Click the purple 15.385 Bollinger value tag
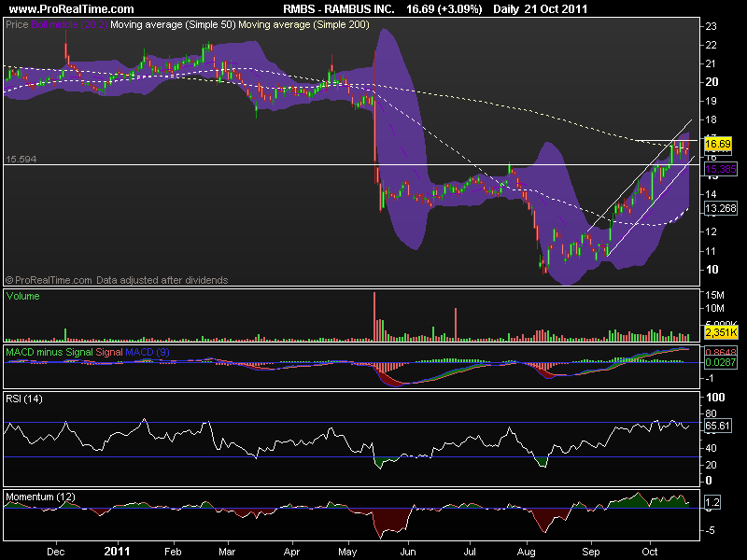Viewport: 747px width, 560px height. [x=720, y=169]
